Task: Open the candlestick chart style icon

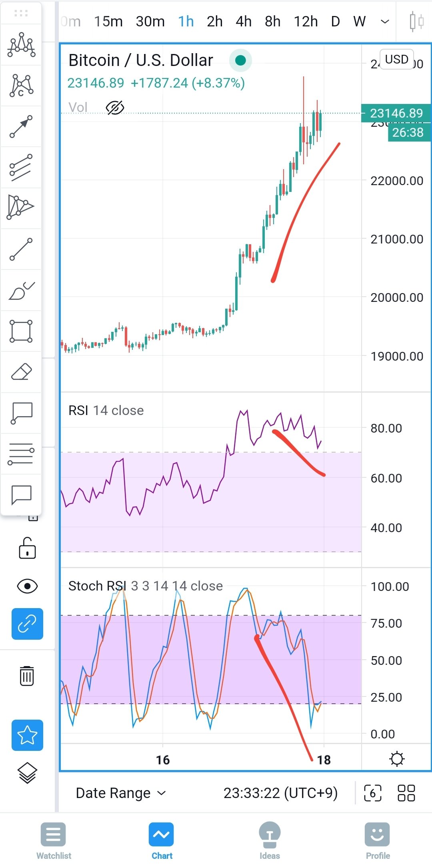Action: (x=416, y=21)
